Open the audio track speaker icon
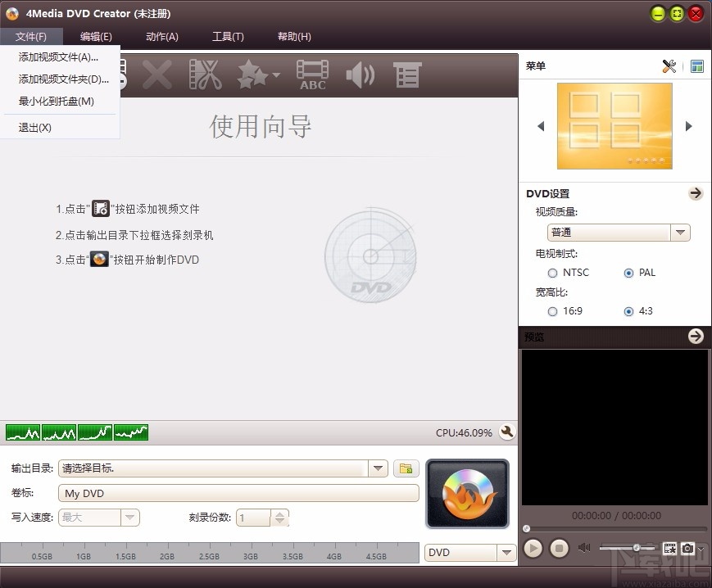The image size is (712, 588). pyautogui.click(x=361, y=74)
